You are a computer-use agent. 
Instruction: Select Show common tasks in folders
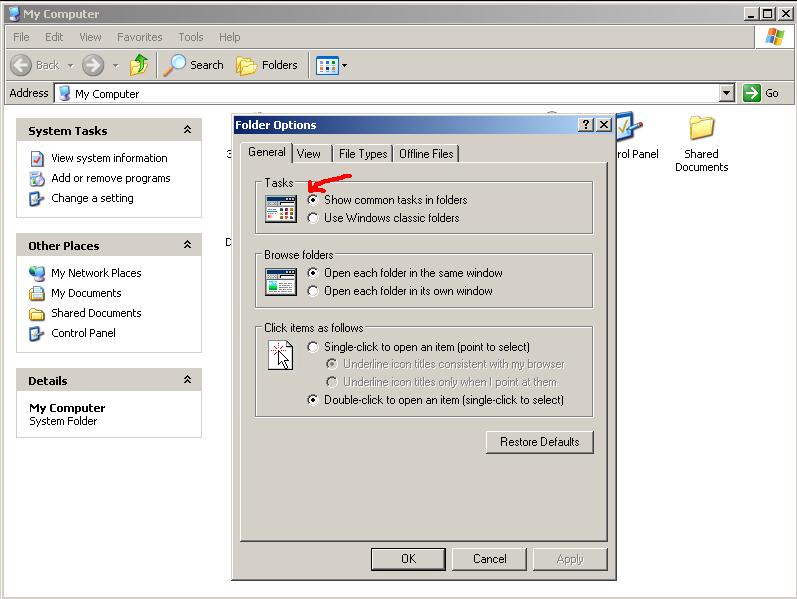(313, 200)
